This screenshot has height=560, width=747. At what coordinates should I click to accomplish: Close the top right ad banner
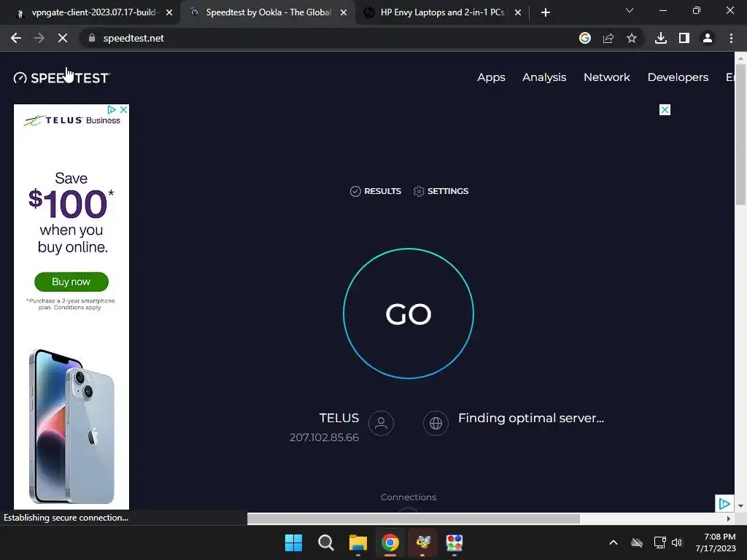[665, 110]
